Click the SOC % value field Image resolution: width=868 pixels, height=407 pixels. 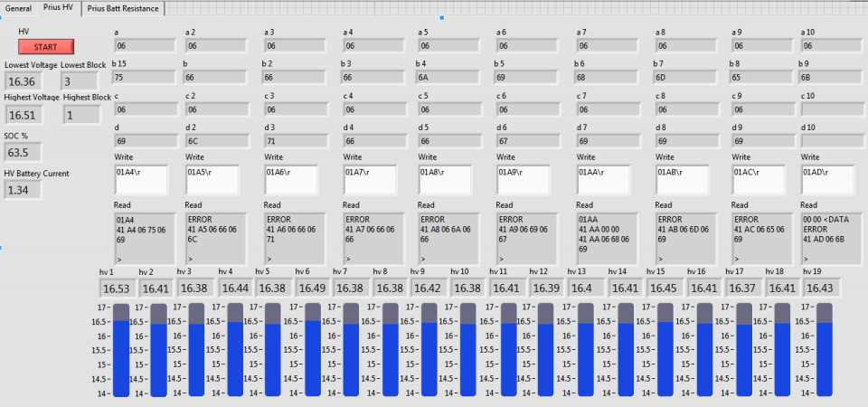click(x=23, y=152)
